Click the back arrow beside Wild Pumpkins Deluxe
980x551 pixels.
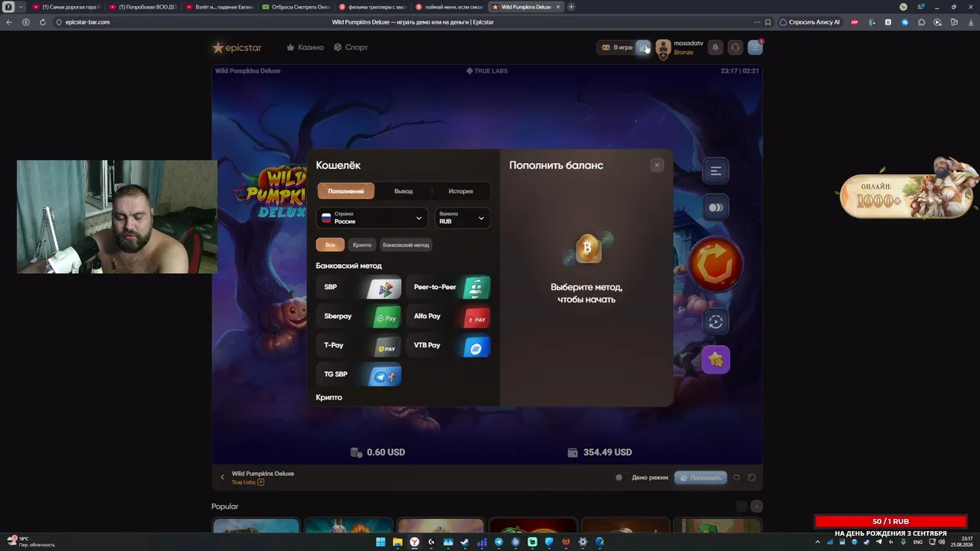222,478
